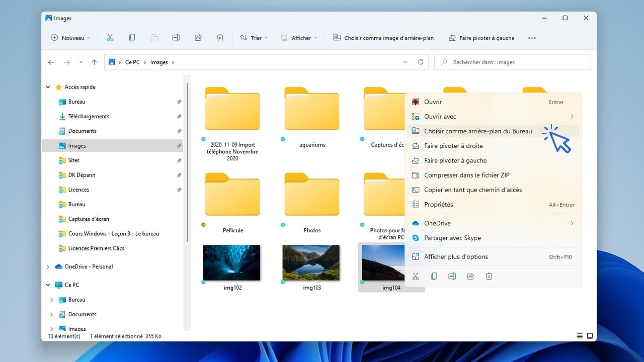Collapse the Accès rapide section
This screenshot has height=362, width=644.
(48, 87)
